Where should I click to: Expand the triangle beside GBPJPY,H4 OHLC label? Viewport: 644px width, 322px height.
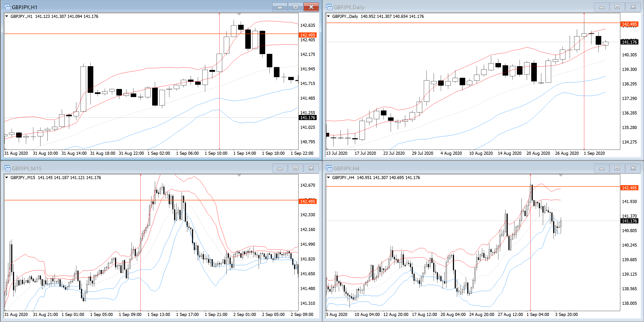coord(328,177)
